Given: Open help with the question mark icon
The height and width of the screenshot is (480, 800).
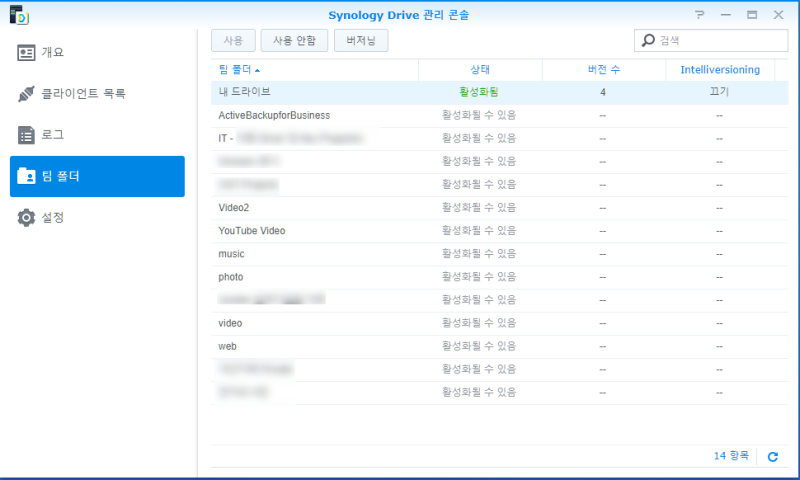Looking at the screenshot, I should [x=699, y=15].
